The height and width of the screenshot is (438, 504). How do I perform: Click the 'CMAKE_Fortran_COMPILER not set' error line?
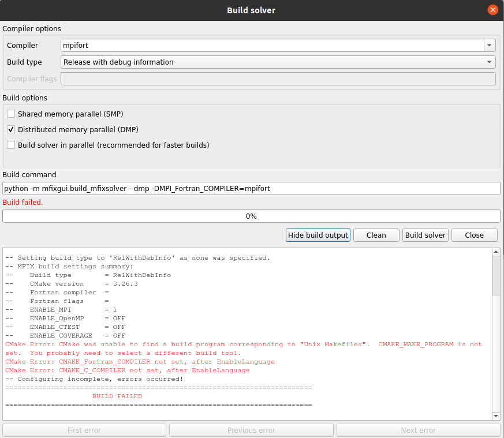[140, 361]
